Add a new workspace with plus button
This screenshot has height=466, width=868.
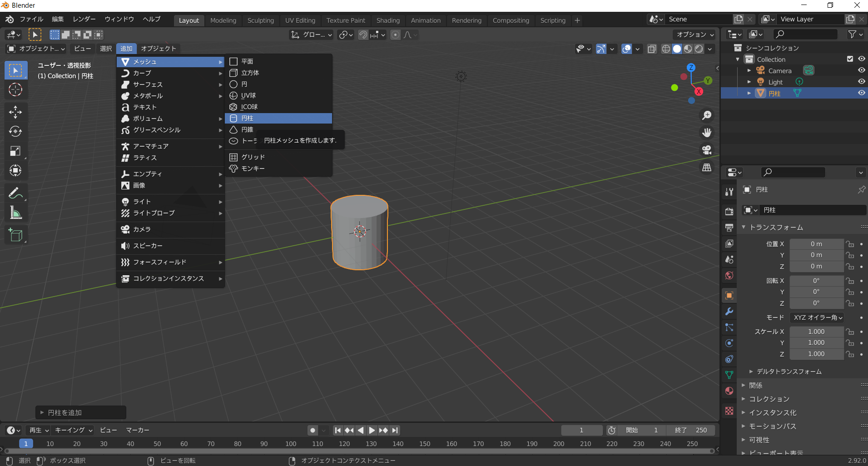pyautogui.click(x=577, y=20)
